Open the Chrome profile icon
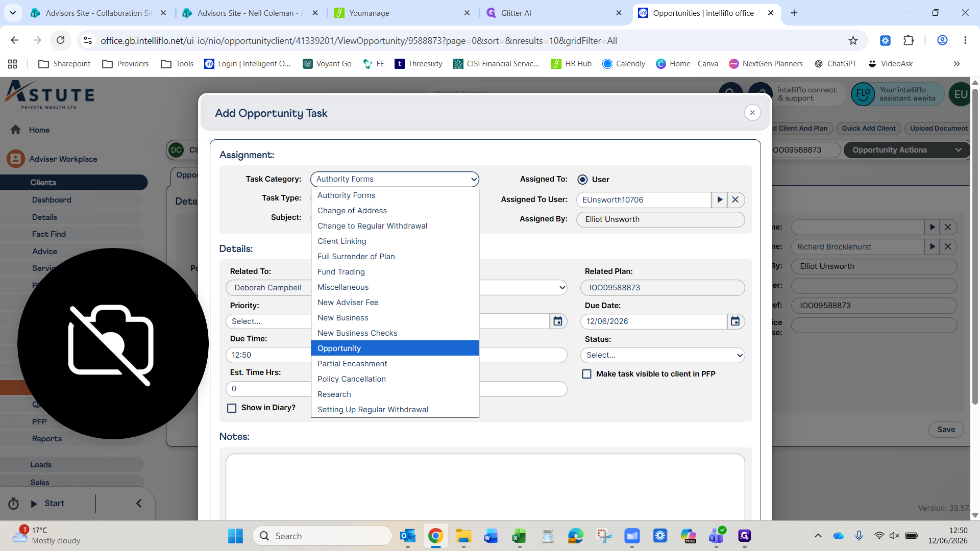This screenshot has height=551, width=980. coord(942,40)
